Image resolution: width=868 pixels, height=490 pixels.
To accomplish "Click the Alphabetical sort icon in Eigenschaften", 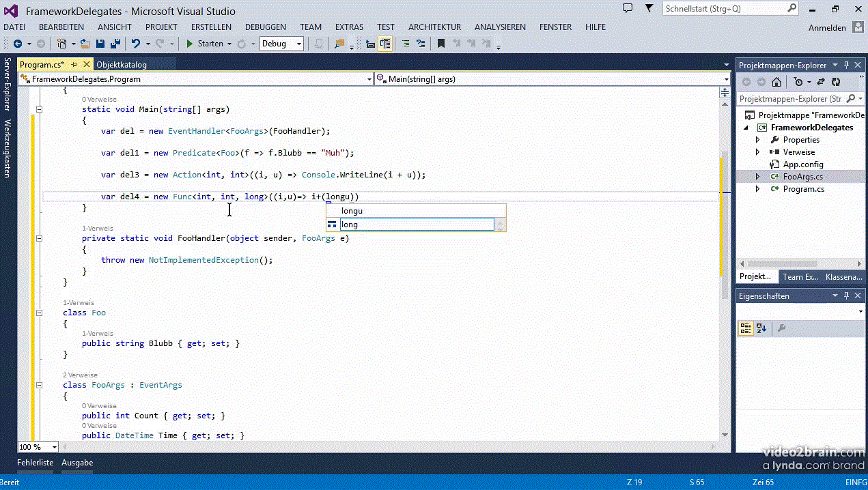I will click(761, 328).
